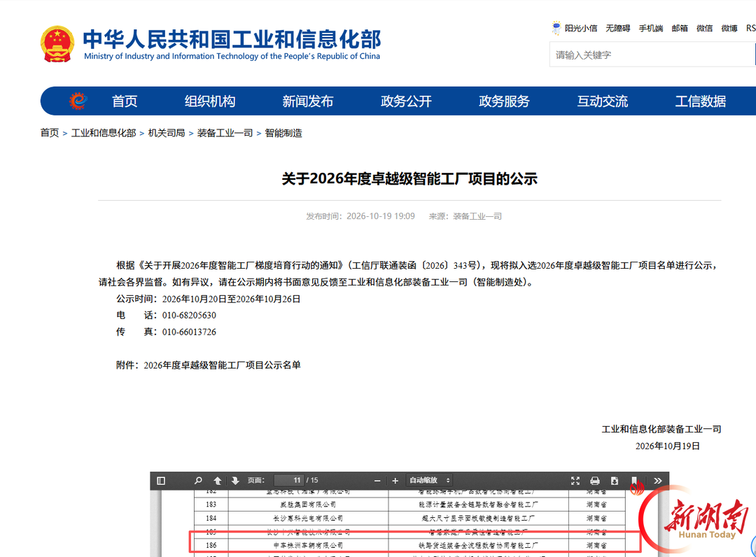Click the 公示时间 date range line
Screen dimensions: 756x557
pyautogui.click(x=209, y=299)
